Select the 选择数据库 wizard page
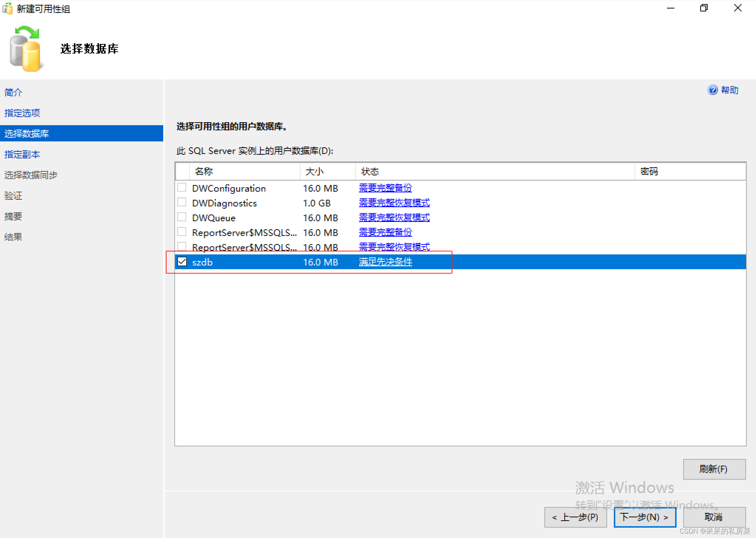 [x=82, y=133]
